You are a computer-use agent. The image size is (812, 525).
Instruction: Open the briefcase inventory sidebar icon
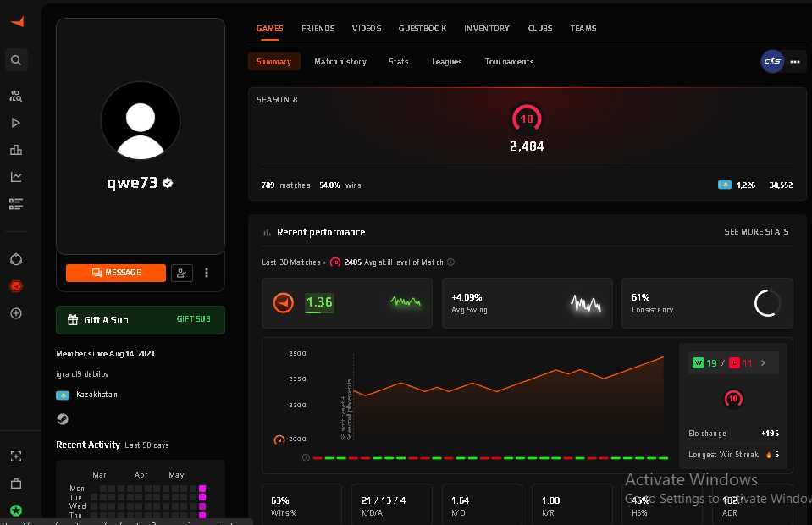coord(16,484)
